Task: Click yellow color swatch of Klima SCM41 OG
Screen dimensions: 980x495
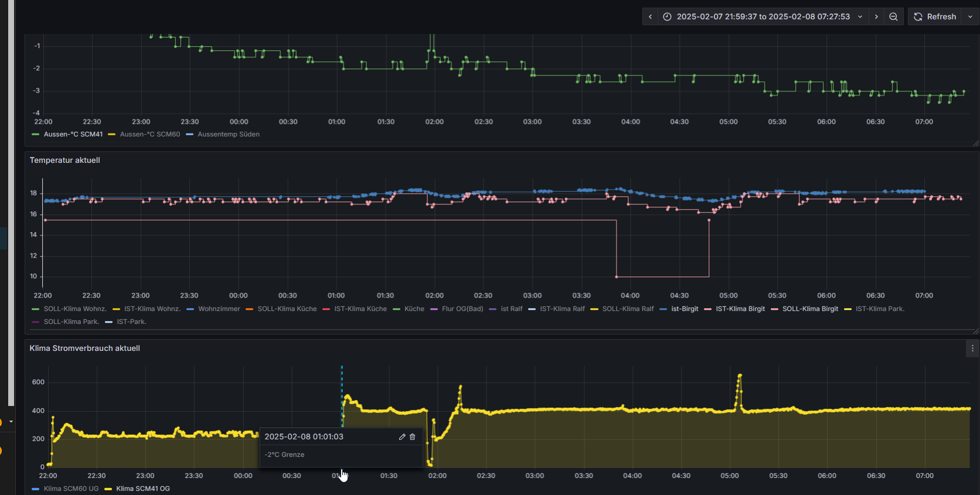Action: (x=108, y=489)
